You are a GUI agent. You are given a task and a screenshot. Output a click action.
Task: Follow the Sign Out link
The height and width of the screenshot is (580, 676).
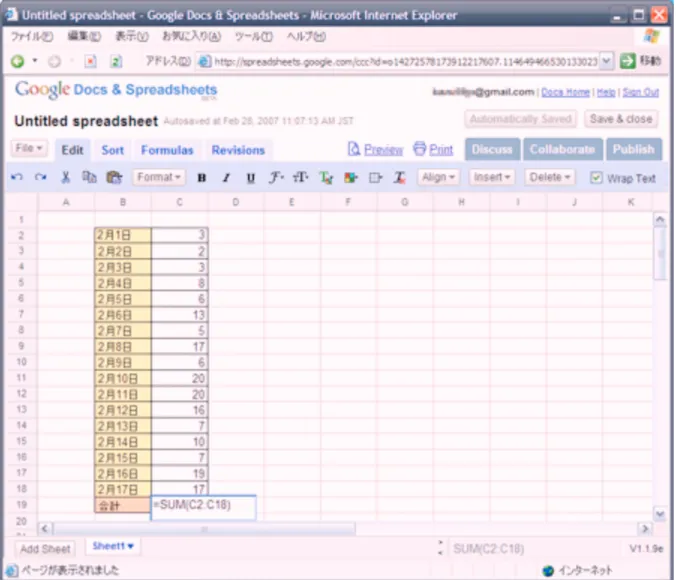641,92
